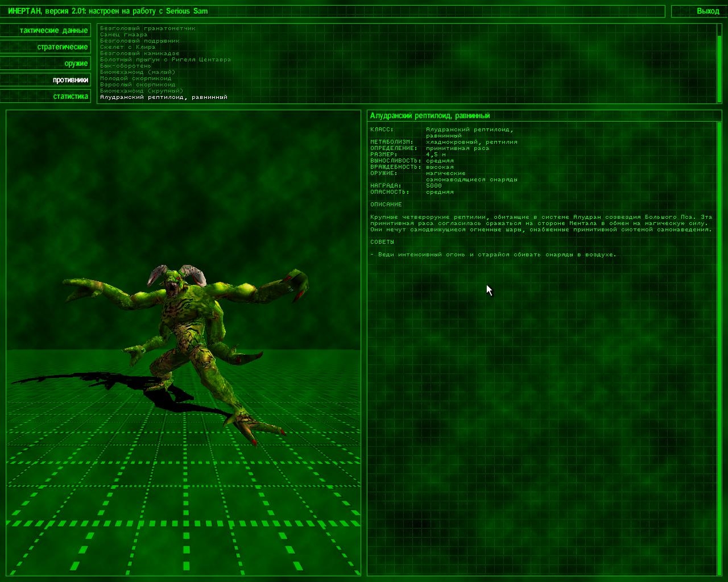Click the ОПИСАНИЕ heading

386,204
